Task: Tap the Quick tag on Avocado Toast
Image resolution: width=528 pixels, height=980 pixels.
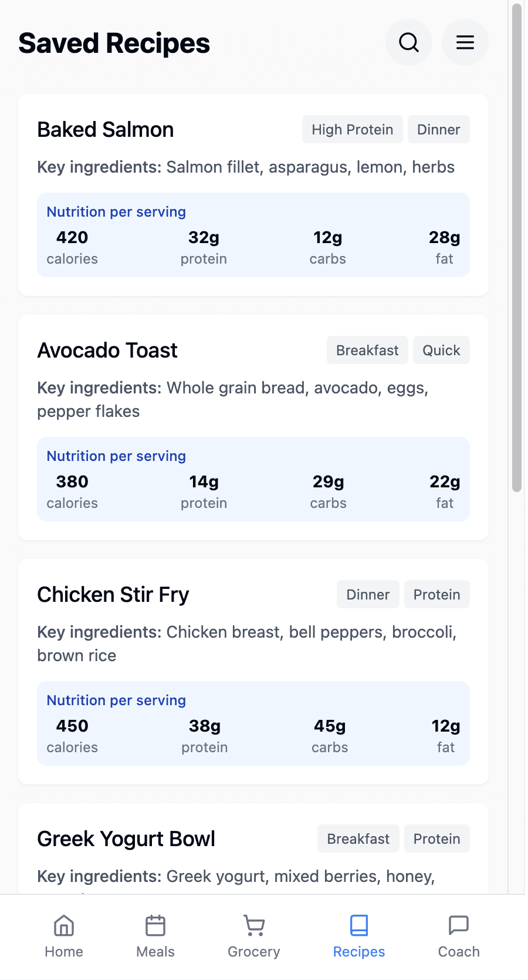Action: coord(441,350)
